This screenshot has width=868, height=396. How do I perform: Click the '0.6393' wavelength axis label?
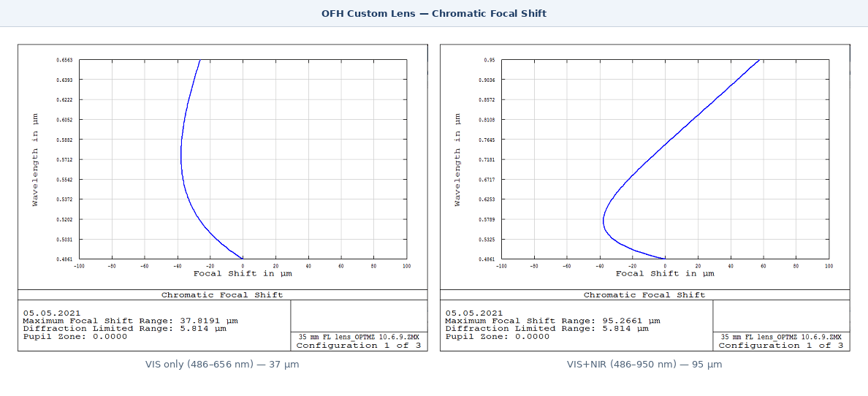coord(64,80)
